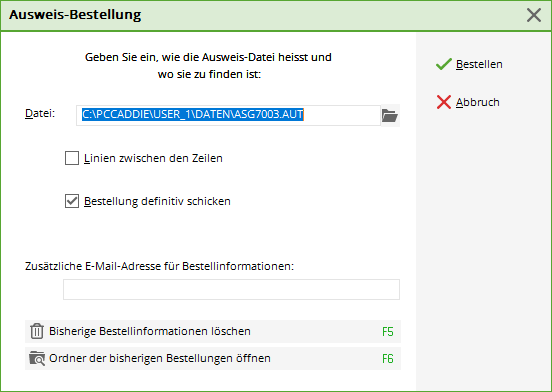Click the trash can icon for deleting order info
This screenshot has height=392, width=552.
tap(37, 331)
